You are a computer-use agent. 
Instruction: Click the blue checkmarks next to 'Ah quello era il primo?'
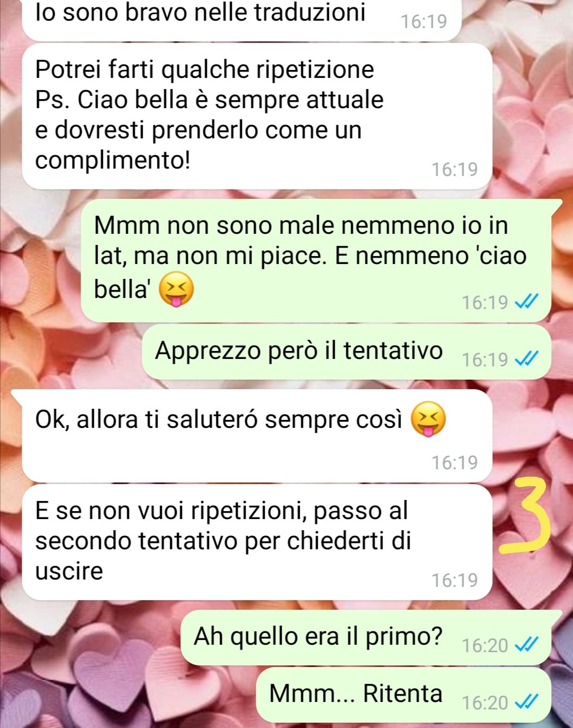527,645
